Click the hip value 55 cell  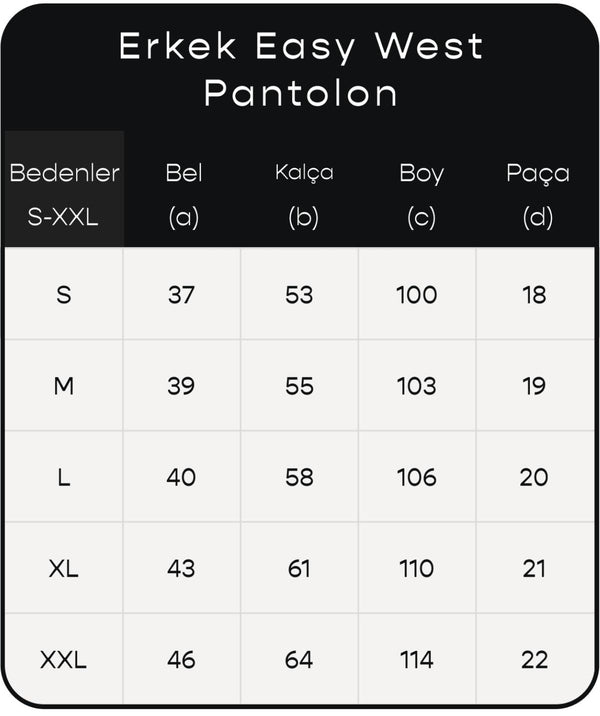[x=300, y=386]
